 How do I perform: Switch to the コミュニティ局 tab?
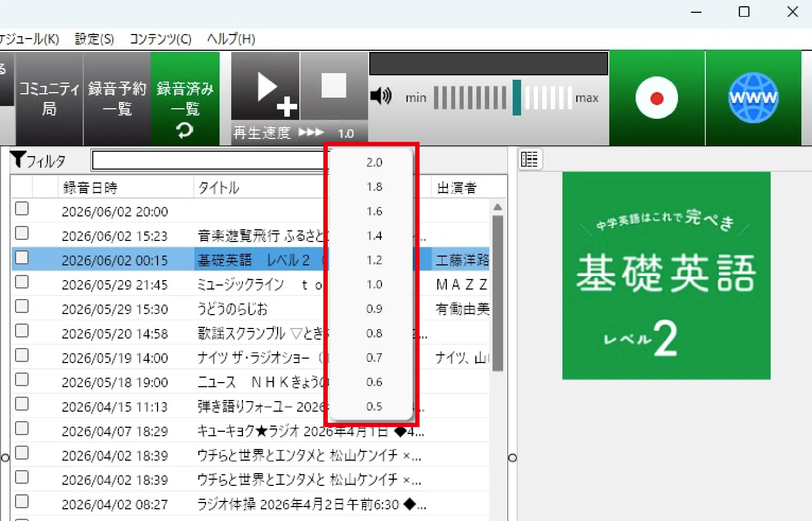49,98
